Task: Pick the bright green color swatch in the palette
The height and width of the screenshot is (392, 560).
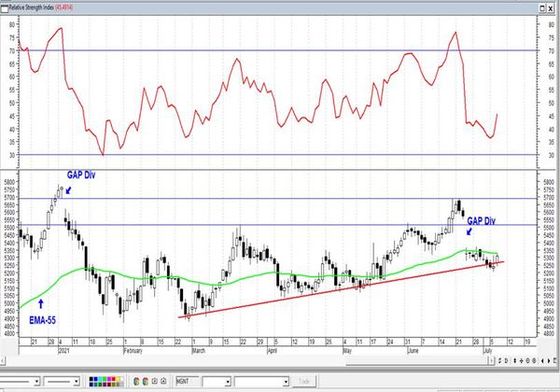Action: 105,379
